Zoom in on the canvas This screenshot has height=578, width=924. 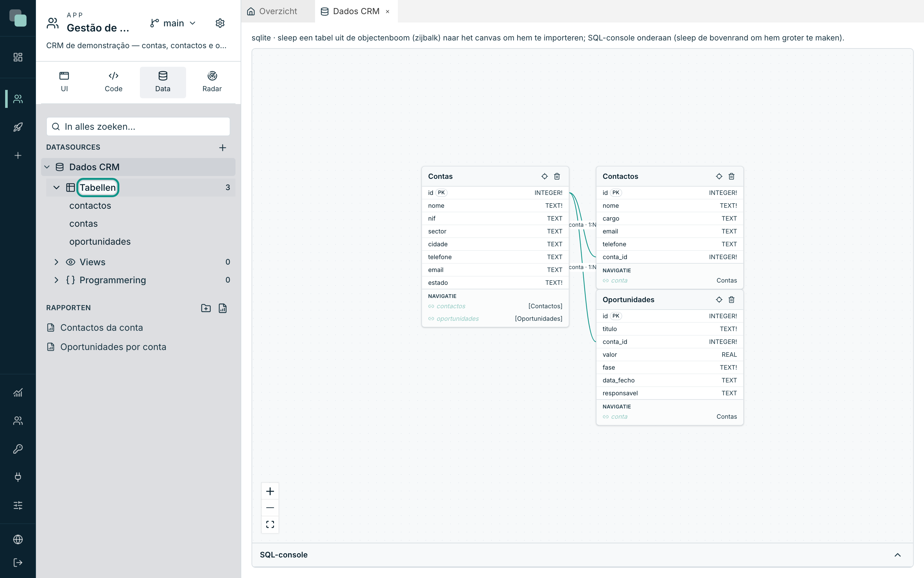(x=270, y=491)
